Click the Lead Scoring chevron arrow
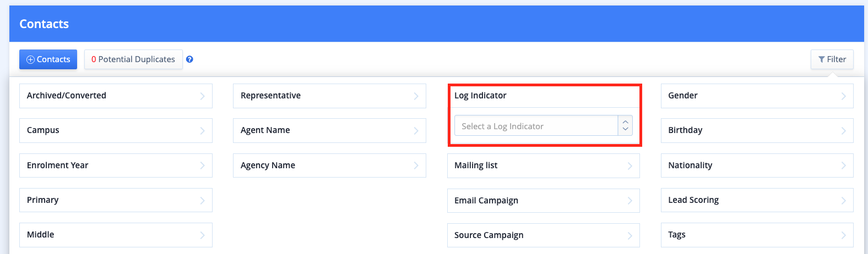 (x=843, y=201)
